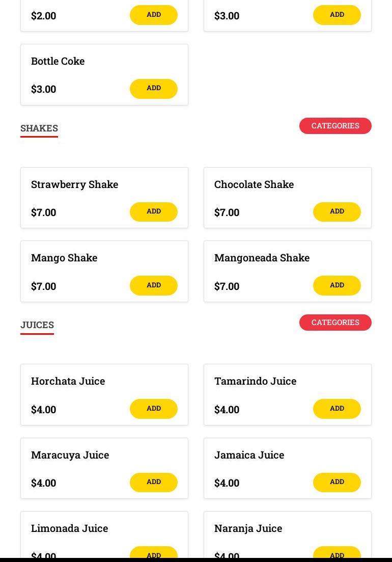Open the Mangoneada Shake item card
This screenshot has width=392, height=562.
point(288,272)
